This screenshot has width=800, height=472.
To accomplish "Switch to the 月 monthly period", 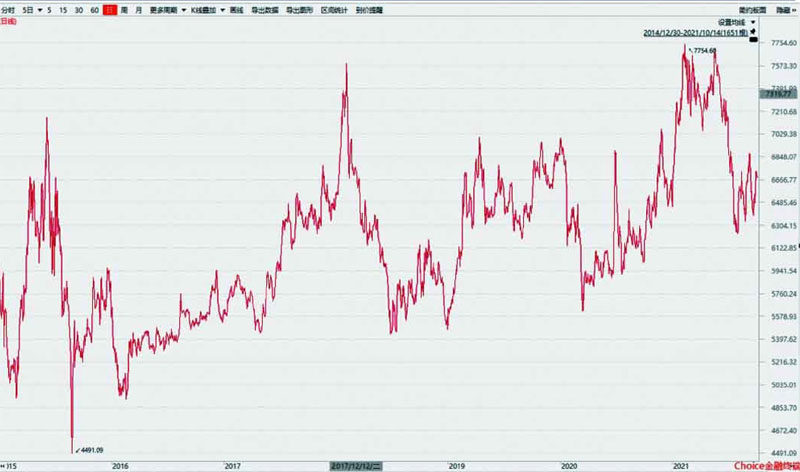I will (x=138, y=8).
